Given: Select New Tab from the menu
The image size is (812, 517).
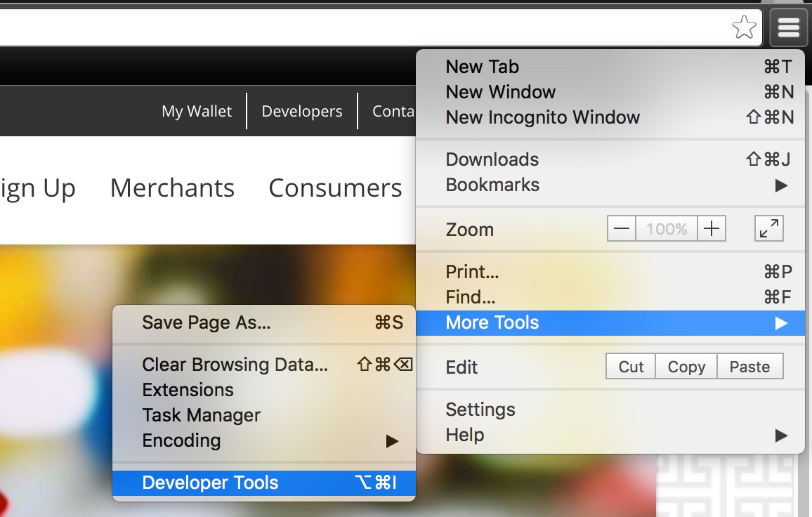Looking at the screenshot, I should coord(610,67).
